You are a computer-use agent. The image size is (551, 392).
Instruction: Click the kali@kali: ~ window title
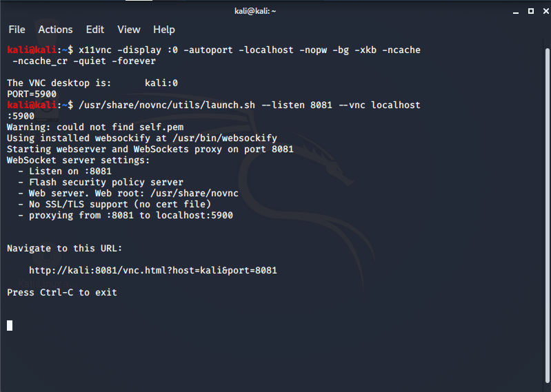tap(275, 11)
